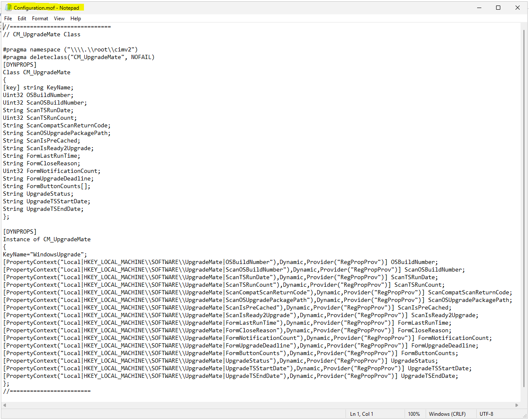Click the 'String UpgradeStatus;' line
The height and width of the screenshot is (420, 529).
coord(38,194)
